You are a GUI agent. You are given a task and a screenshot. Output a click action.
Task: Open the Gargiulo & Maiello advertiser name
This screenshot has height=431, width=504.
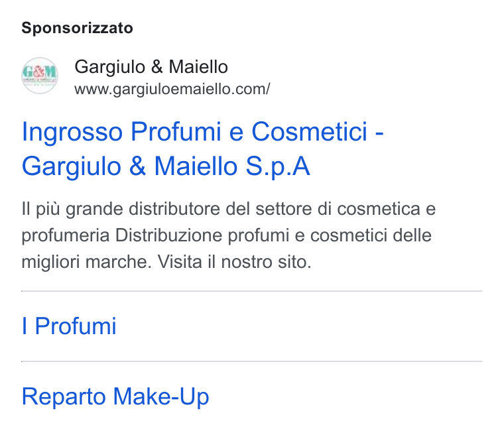pyautogui.click(x=151, y=67)
